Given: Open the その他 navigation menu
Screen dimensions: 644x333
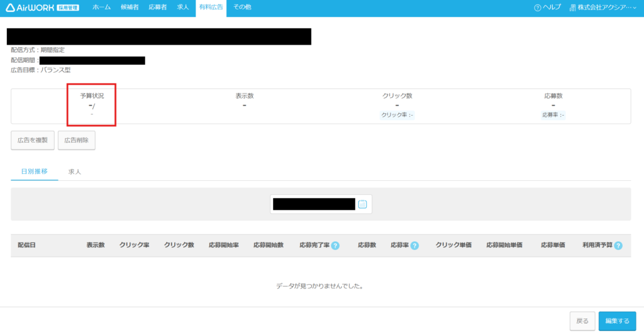Looking at the screenshot, I should tap(242, 8).
